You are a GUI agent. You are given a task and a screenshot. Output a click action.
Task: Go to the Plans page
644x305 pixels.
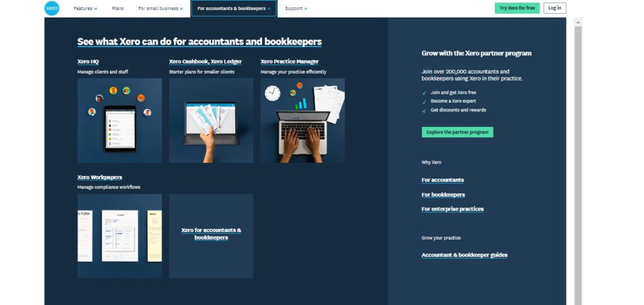(x=118, y=8)
